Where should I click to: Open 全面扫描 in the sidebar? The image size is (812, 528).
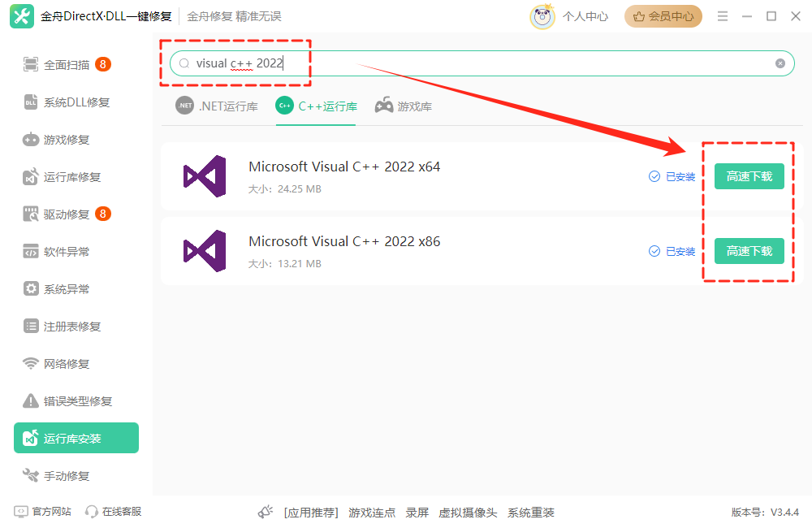pos(67,65)
